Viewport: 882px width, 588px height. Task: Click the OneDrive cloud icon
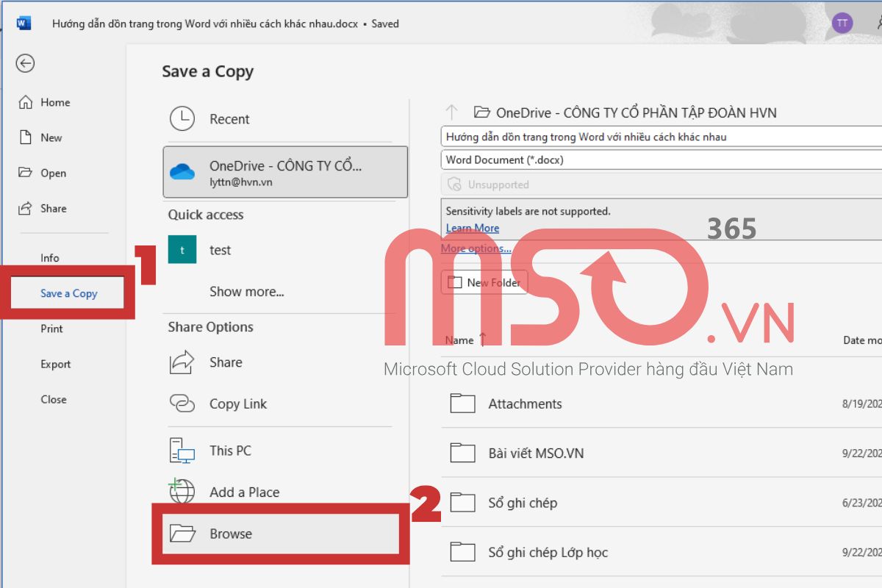tap(182, 172)
